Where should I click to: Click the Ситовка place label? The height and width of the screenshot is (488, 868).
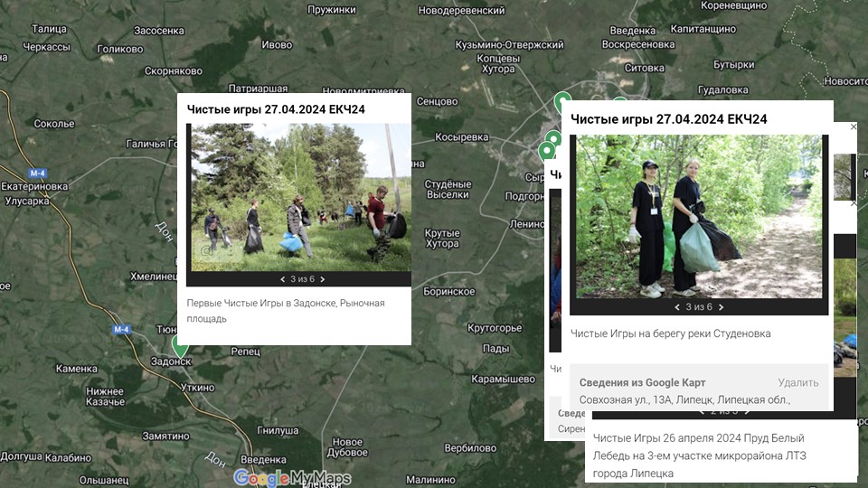click(645, 68)
